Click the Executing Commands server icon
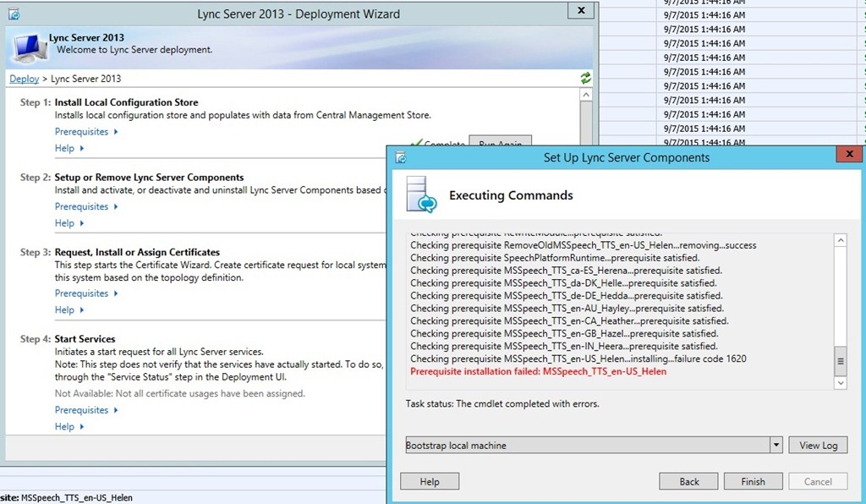The image size is (866, 504). (421, 194)
